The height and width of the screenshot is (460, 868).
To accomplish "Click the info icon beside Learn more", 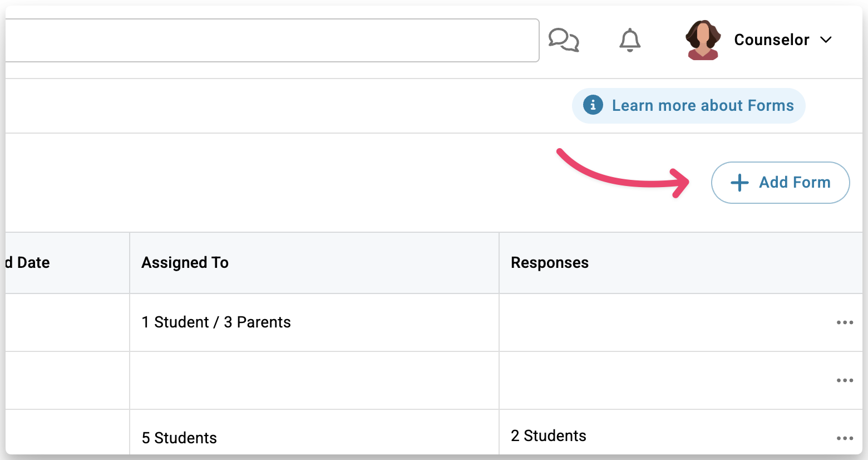I will point(593,105).
